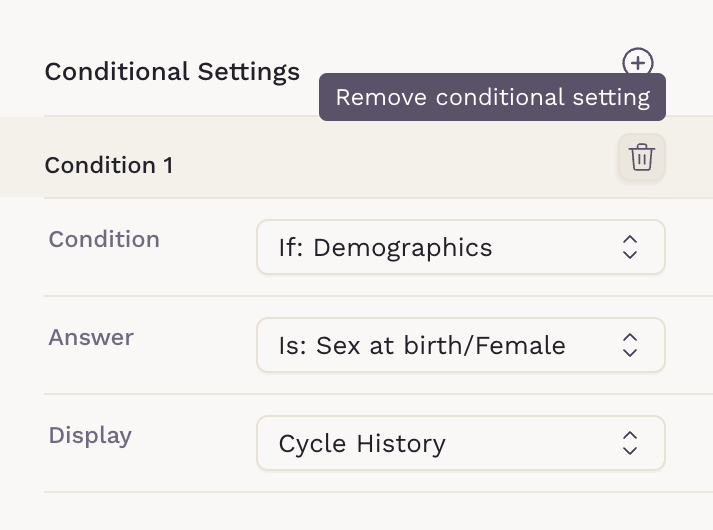Click the plus icon to add a conditional setting
Screen dimensions: 713x530
pos(638,63)
